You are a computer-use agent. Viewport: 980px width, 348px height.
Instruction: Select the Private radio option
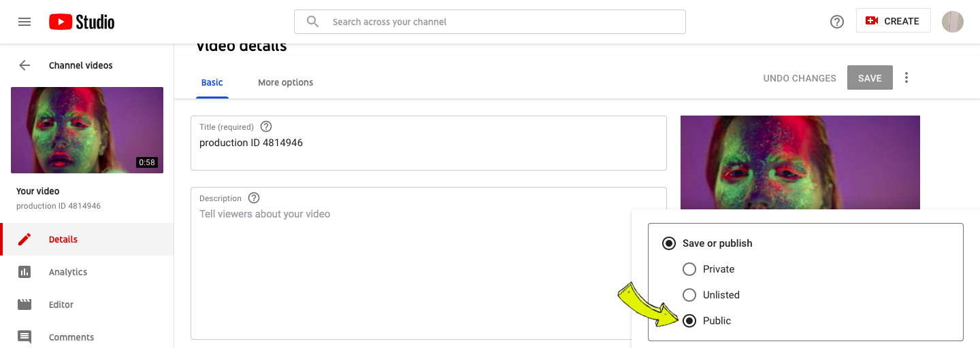(689, 269)
